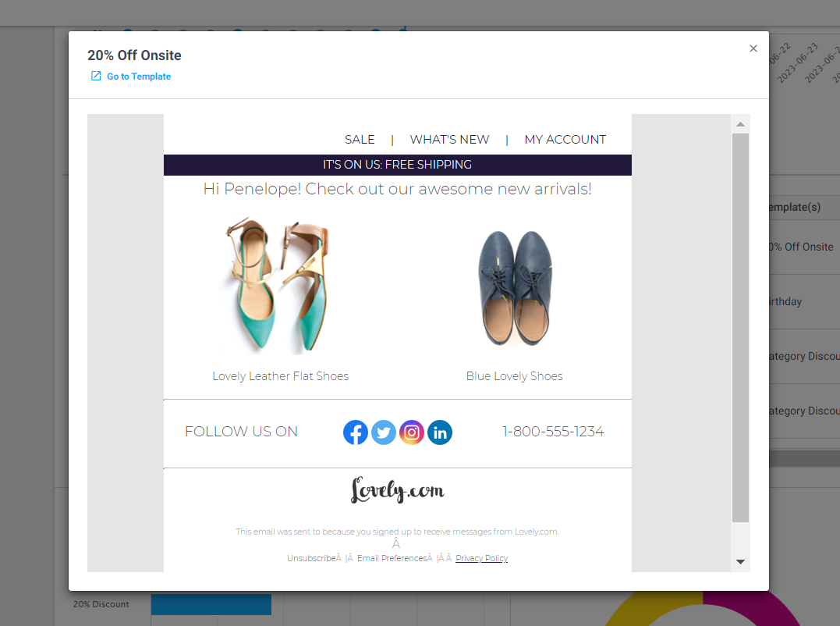
Task: Click the Blue Lovely Shoes caption
Action: pos(514,376)
